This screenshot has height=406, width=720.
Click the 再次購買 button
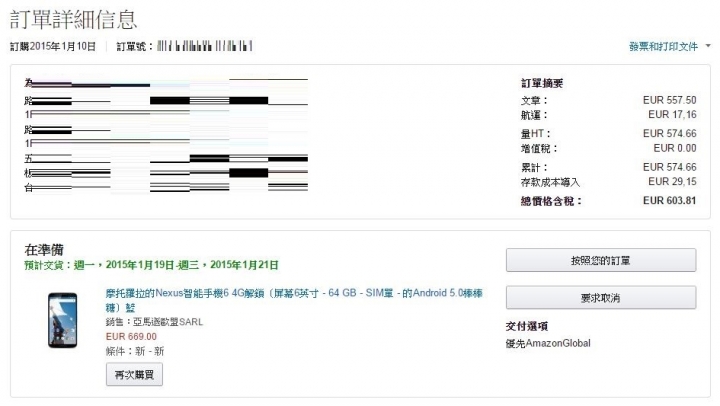coord(134,374)
